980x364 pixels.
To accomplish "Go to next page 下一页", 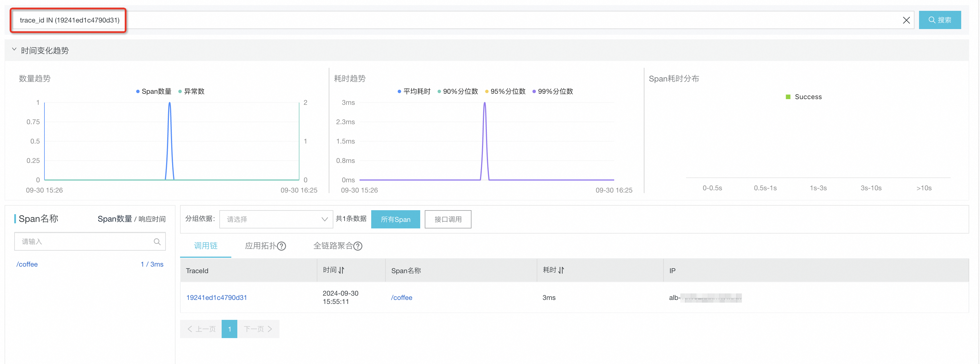I will click(x=258, y=329).
